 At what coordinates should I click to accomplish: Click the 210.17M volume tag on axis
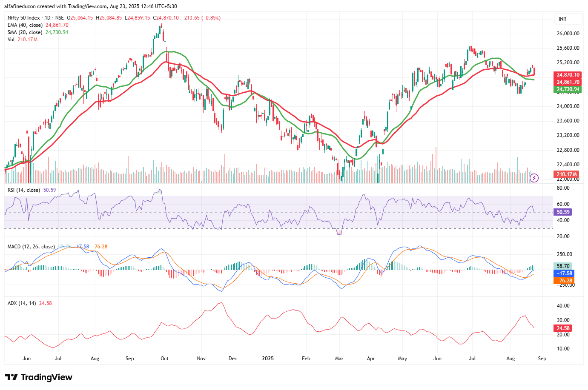coord(567,174)
